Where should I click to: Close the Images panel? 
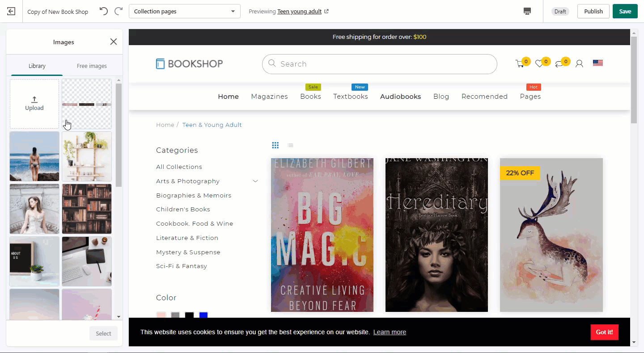coord(114,42)
